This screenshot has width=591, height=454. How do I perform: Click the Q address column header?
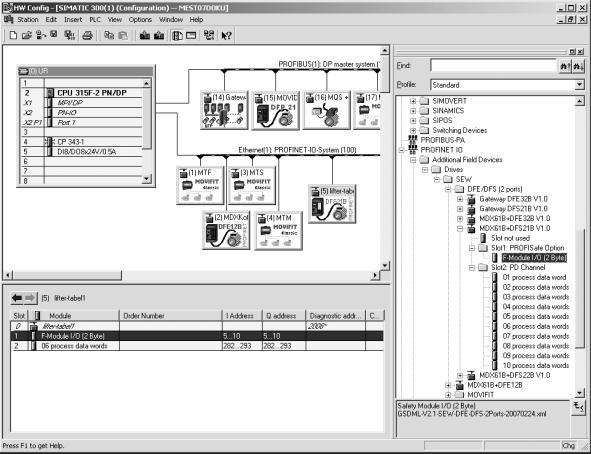pyautogui.click(x=284, y=316)
